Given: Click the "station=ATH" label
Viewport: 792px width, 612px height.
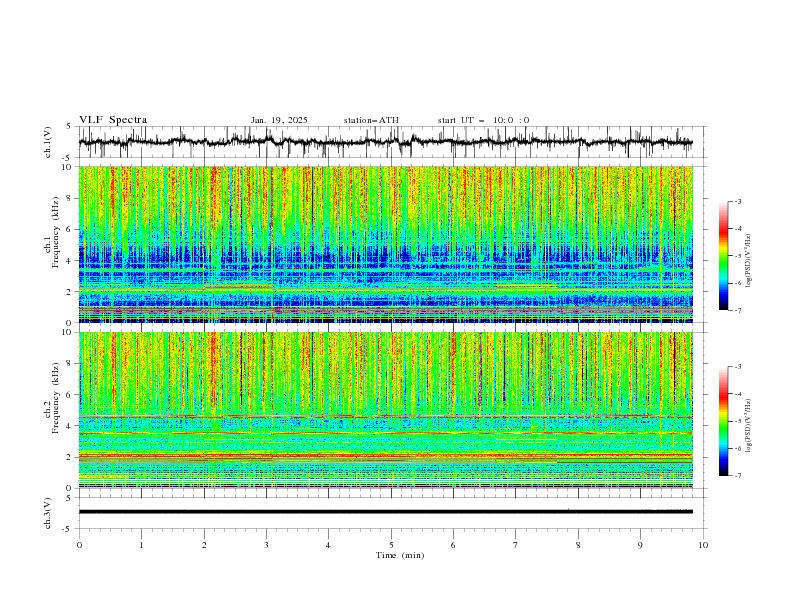Looking at the screenshot, I should click(371, 120).
